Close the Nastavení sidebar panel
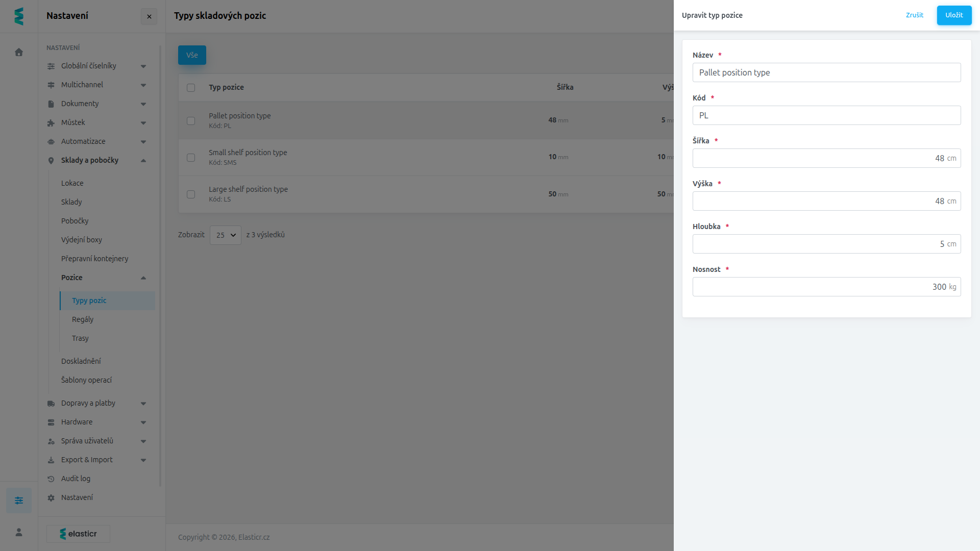The image size is (980, 551). click(149, 16)
